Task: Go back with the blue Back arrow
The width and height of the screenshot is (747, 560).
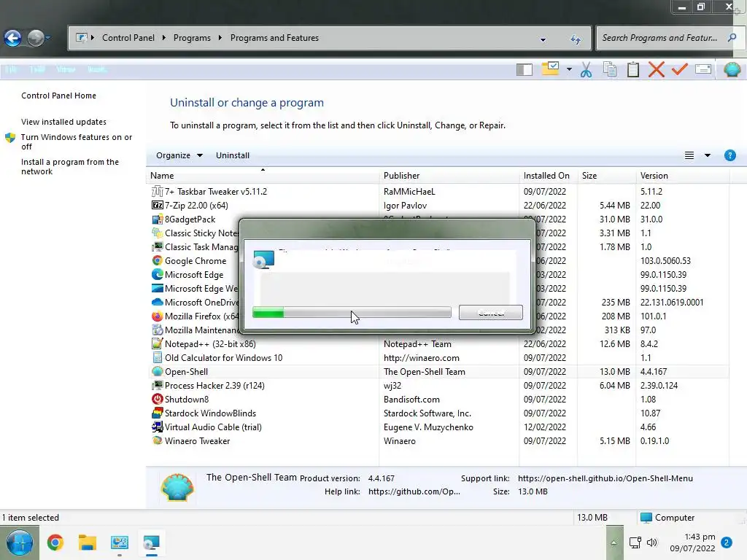Action: (13, 38)
